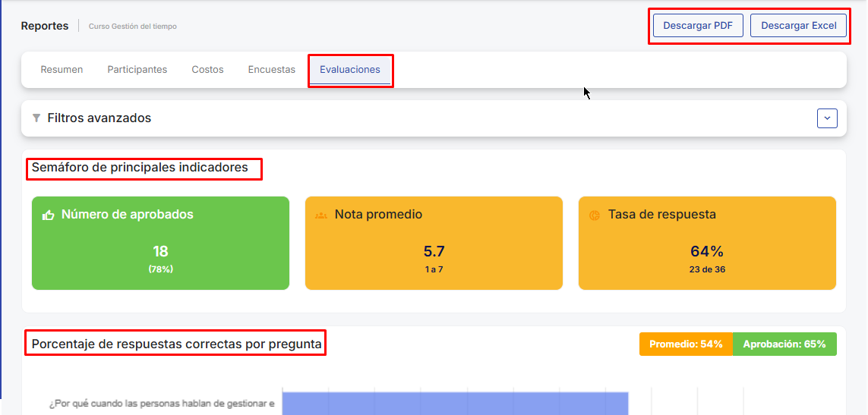Download the report with Descargar Excel
868x415 pixels.
pyautogui.click(x=798, y=25)
